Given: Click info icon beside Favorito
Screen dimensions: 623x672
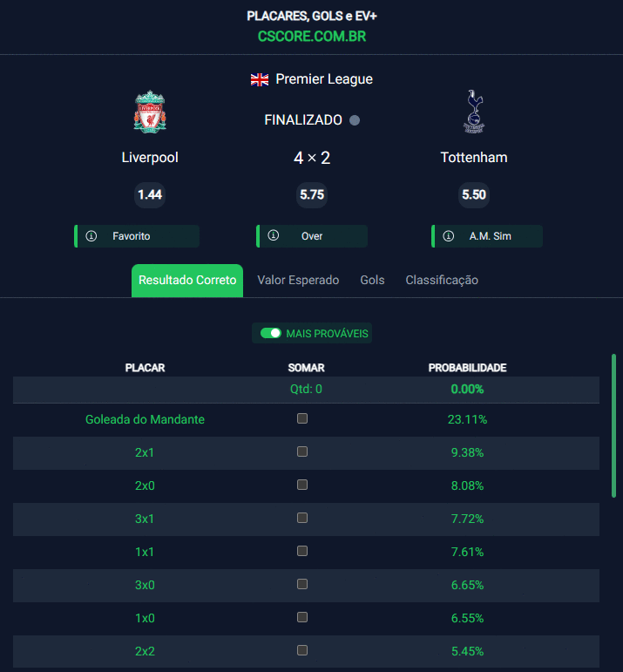Looking at the screenshot, I should [x=91, y=236].
